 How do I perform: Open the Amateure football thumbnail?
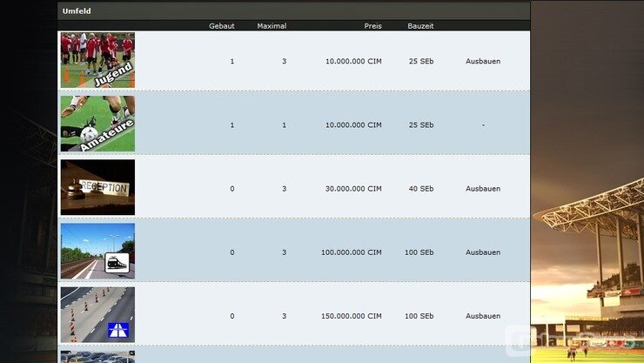pyautogui.click(x=97, y=124)
